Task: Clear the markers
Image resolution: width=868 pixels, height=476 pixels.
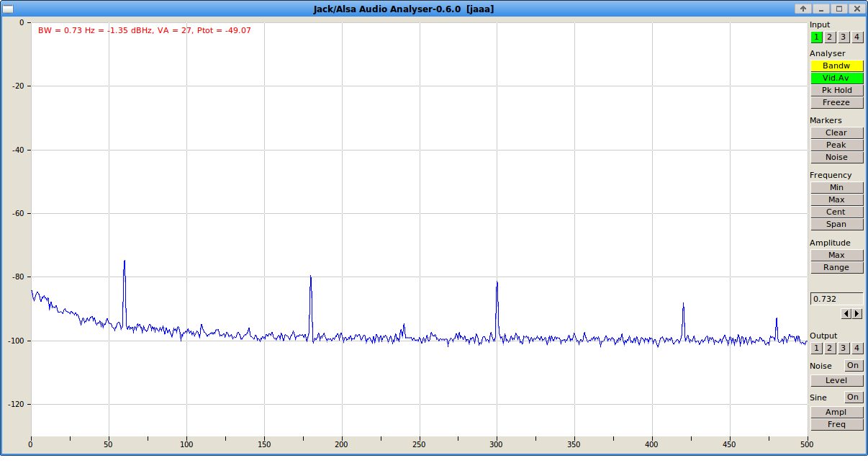Action: pyautogui.click(x=837, y=133)
